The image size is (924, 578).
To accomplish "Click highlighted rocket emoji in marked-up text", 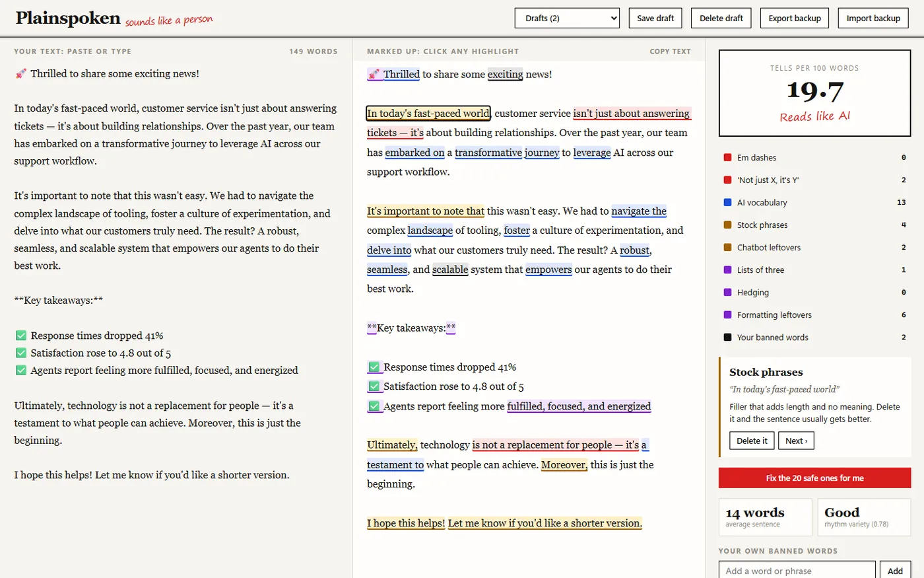I will [374, 74].
